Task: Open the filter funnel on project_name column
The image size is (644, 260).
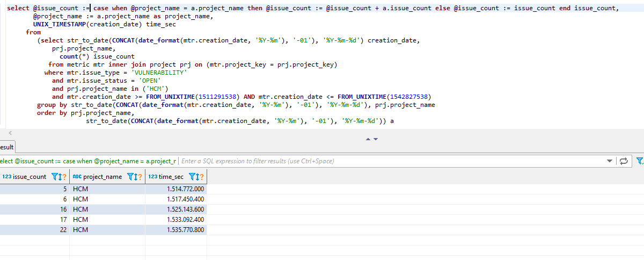Action: point(129,177)
